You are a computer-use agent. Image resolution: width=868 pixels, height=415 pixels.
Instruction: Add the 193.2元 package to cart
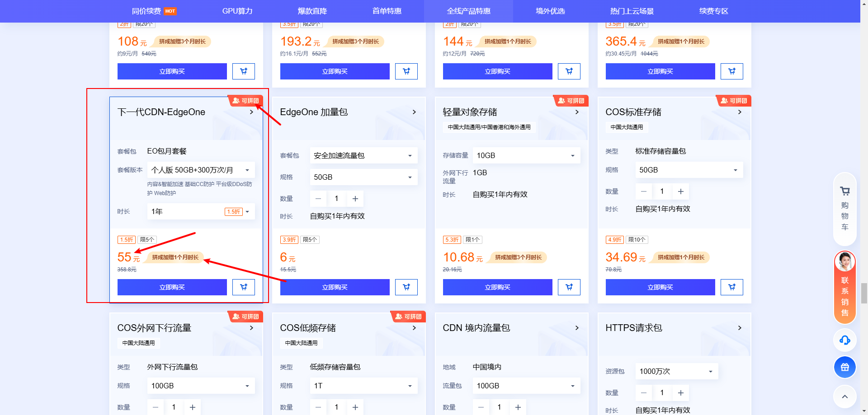406,71
